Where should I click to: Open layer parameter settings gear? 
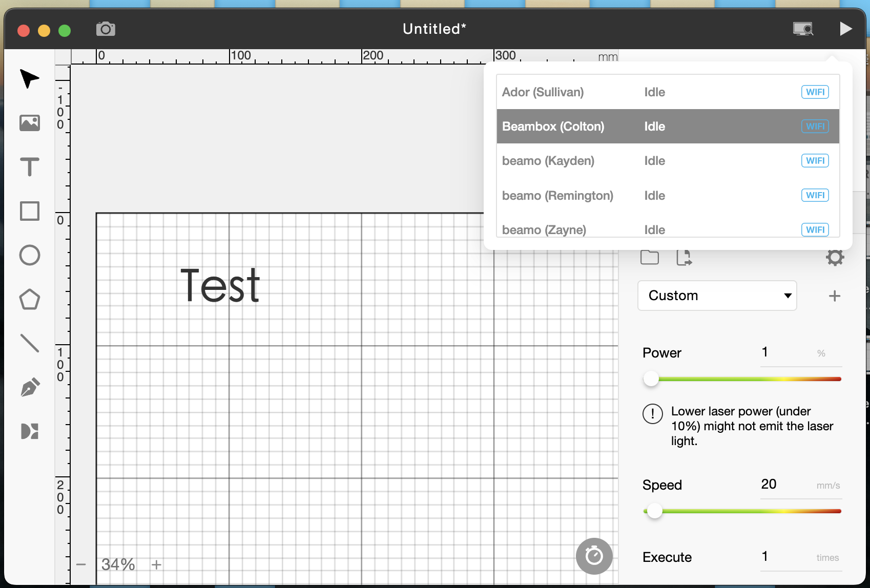[x=835, y=258]
